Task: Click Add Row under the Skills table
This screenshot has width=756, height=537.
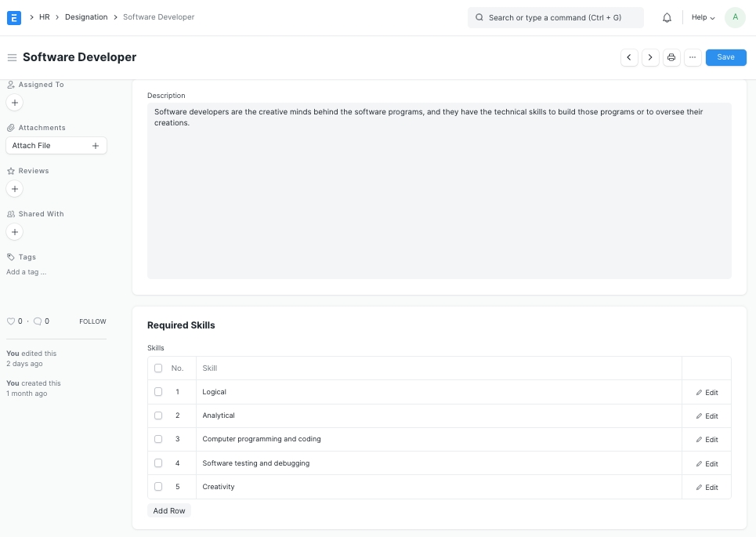Action: coord(169,510)
